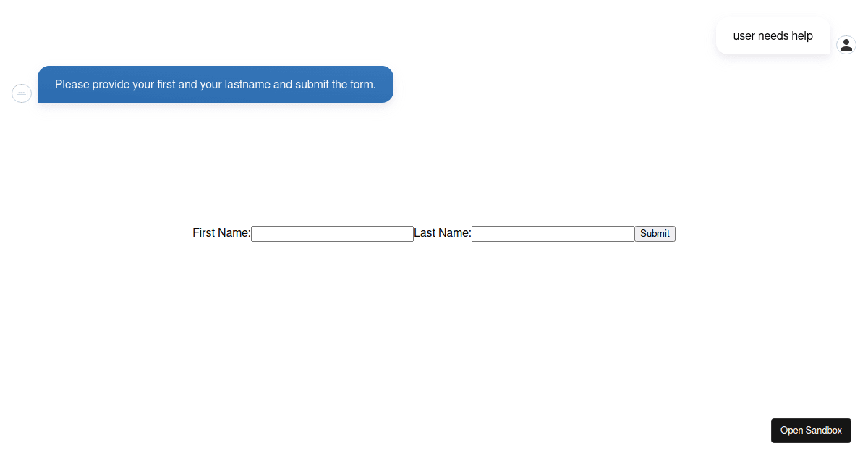This screenshot has height=456, width=868.
Task: Click inside the Last Name input field
Action: 552,233
